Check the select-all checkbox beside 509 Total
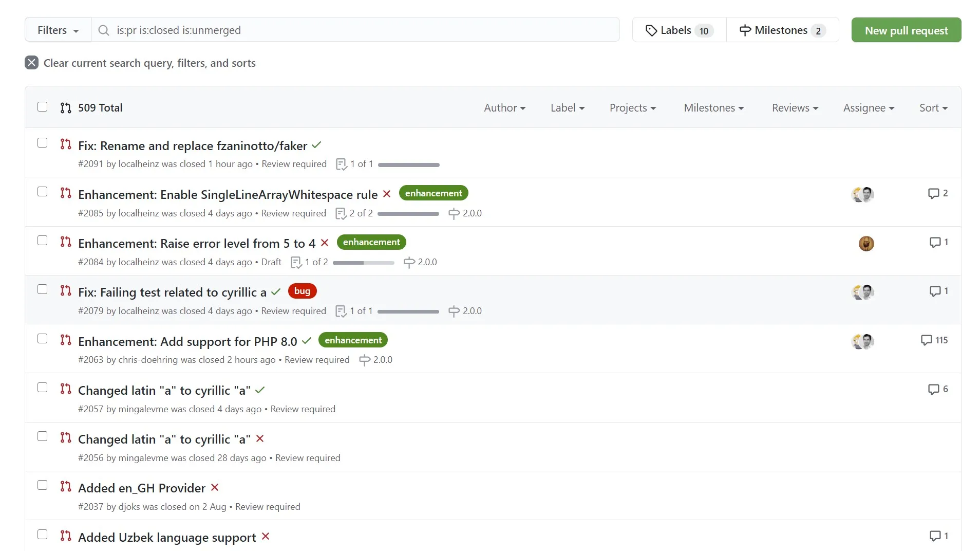The width and height of the screenshot is (980, 551). click(x=43, y=107)
